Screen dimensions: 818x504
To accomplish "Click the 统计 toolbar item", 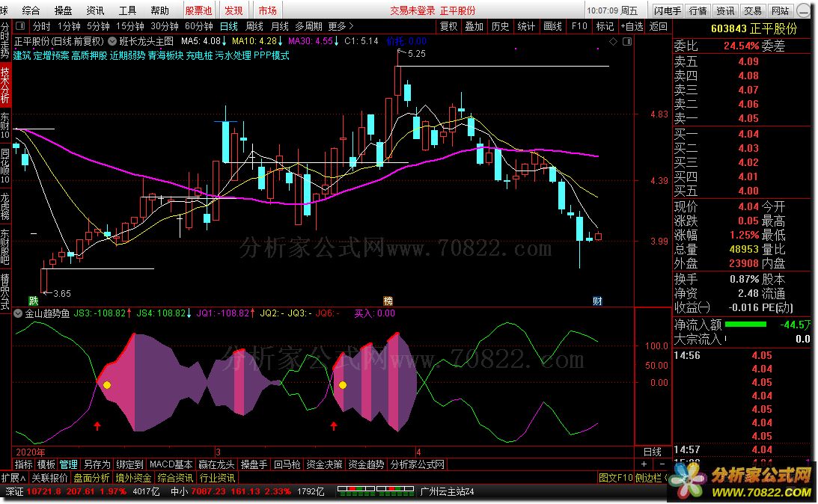I will (526, 26).
